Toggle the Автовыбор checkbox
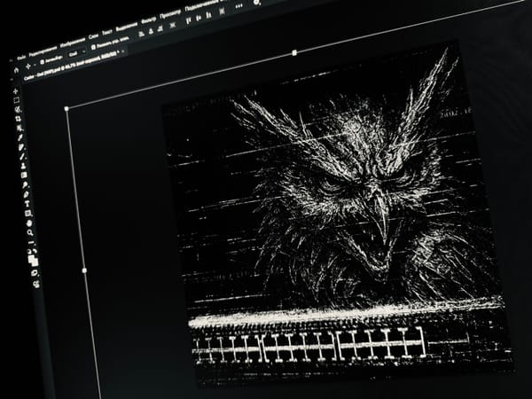 click(x=43, y=61)
